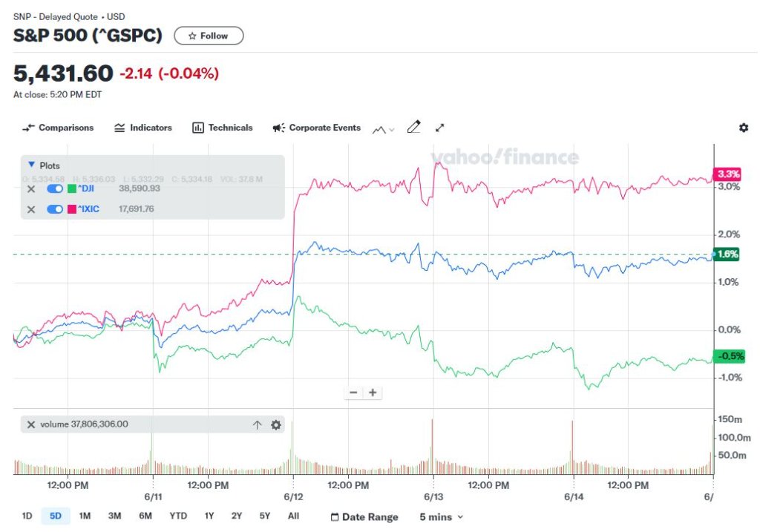Click the 6/13 date marker
This screenshot has width=760, height=532.
433,497
